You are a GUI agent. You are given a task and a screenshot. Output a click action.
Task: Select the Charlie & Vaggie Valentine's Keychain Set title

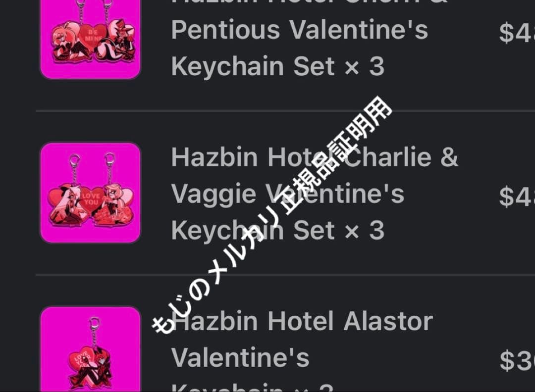tap(314, 194)
